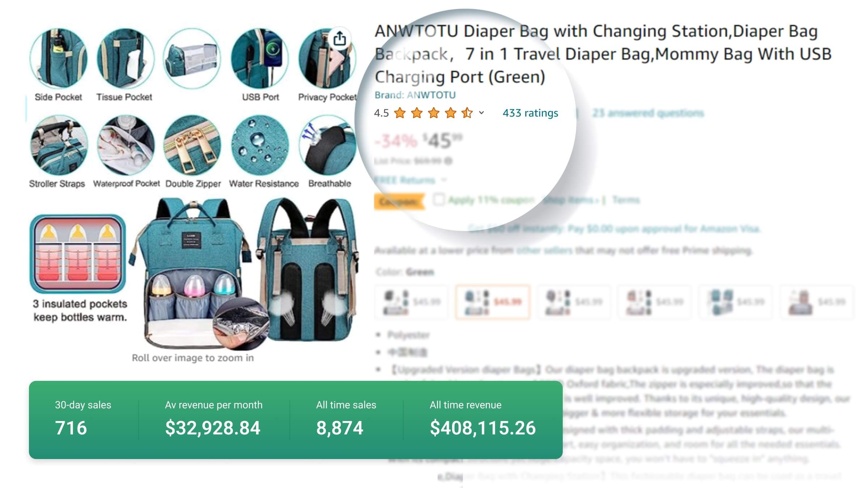
Task: Click the share icon on product image
Action: click(340, 38)
